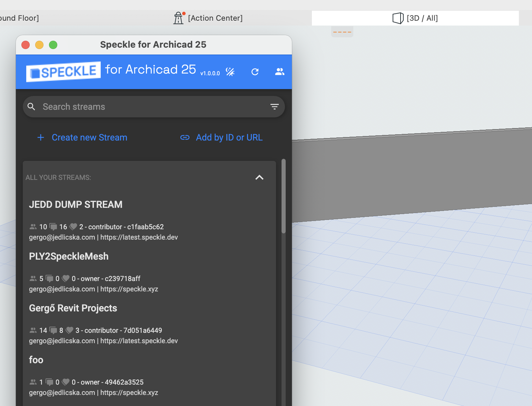Open the accounts manager icon
This screenshot has width=532, height=406.
click(280, 72)
